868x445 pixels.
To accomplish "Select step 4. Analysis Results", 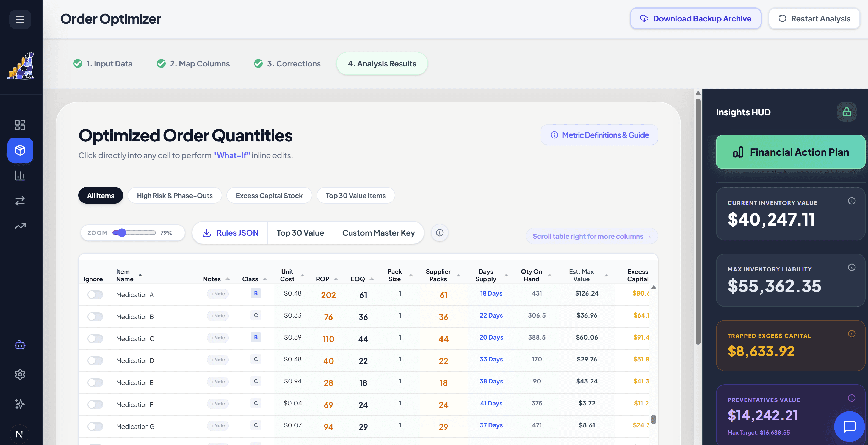I will click(x=382, y=64).
